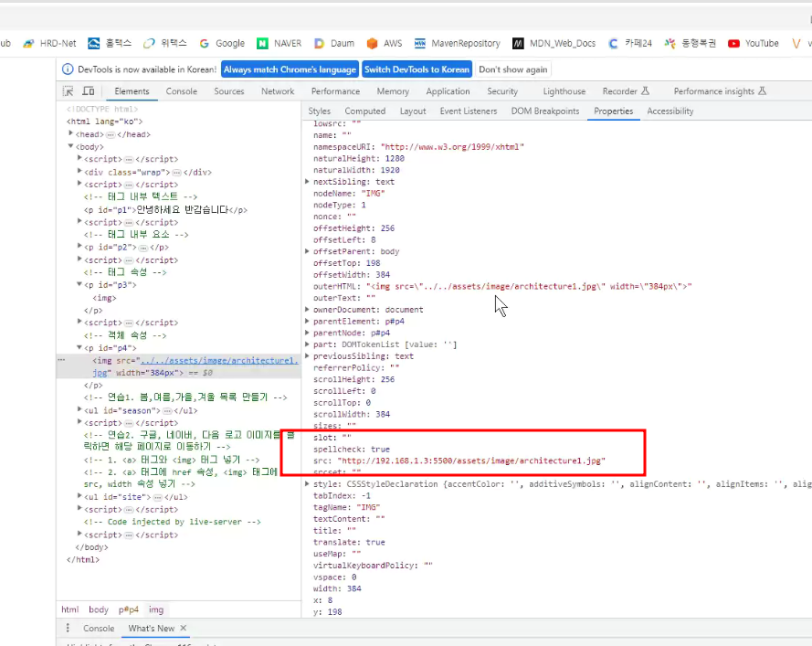Image resolution: width=812 pixels, height=646 pixels.
Task: Expand the style CSSStyleDeclaration property
Action: [x=307, y=484]
